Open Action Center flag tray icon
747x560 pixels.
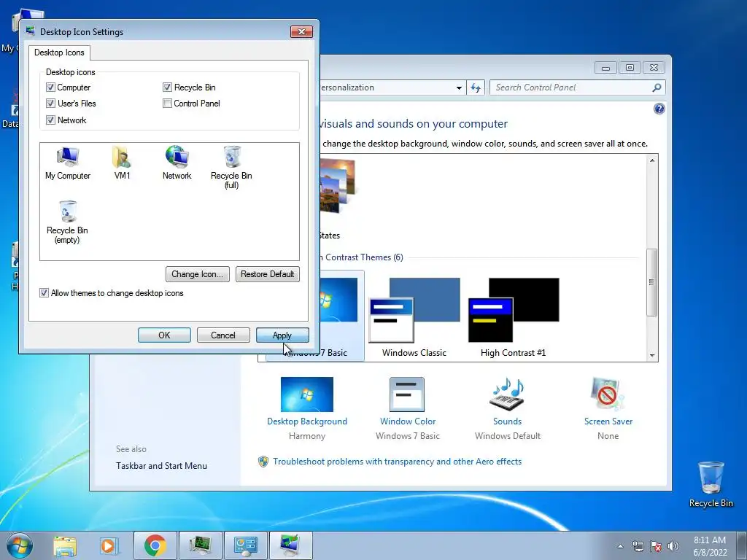point(656,546)
